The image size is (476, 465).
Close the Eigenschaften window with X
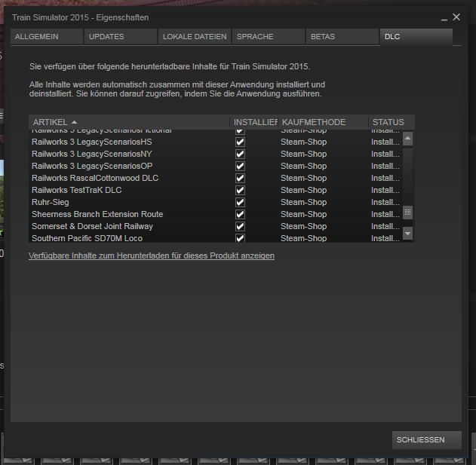coord(456,17)
